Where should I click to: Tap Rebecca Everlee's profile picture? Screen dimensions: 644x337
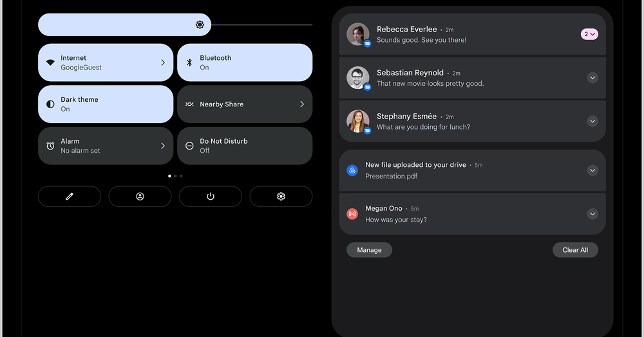357,34
